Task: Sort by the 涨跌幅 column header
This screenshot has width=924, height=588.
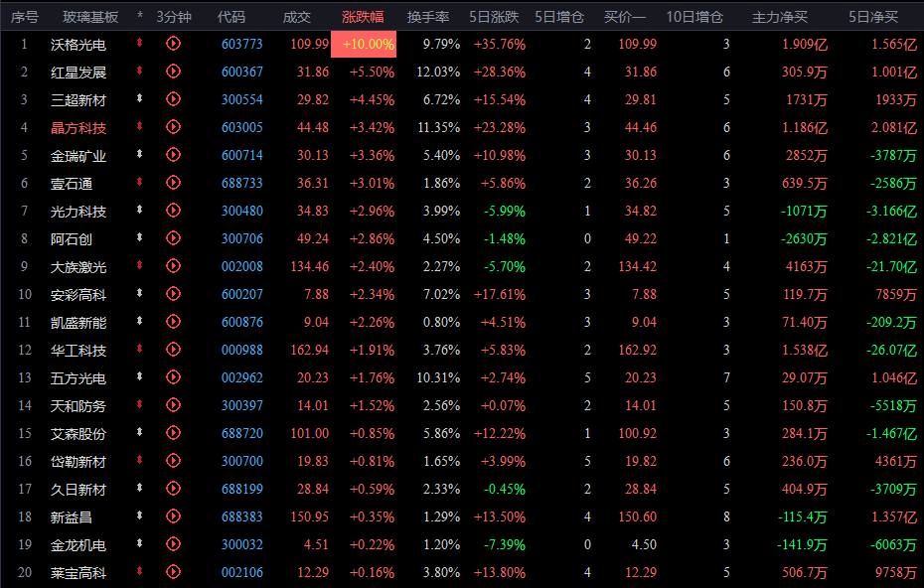Action: (x=363, y=17)
